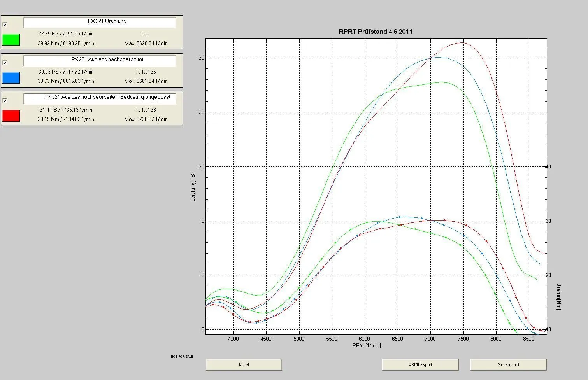588x380 pixels.
Task: Click the RPM [1/min] axis label
Action: pyautogui.click(x=367, y=345)
